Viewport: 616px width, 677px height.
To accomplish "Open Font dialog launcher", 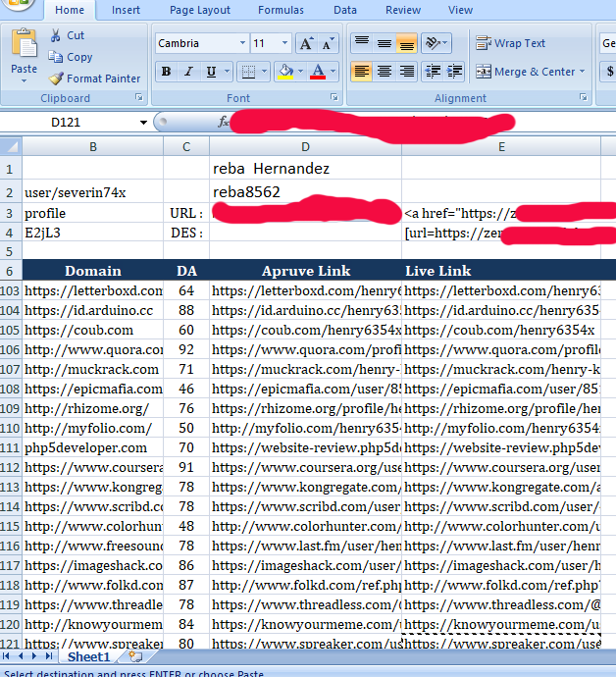I will pyautogui.click(x=334, y=97).
